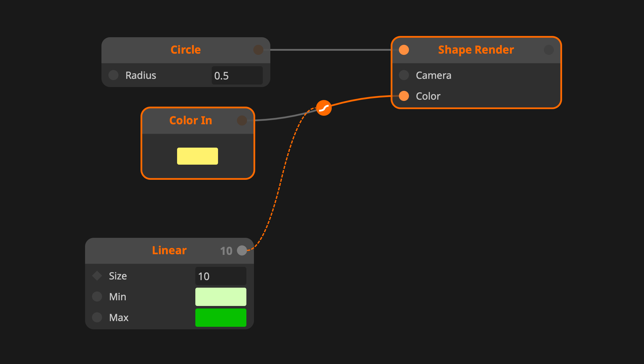Screen dimensions: 644x364
Task: Click the Circle node output port
Action: click(258, 50)
